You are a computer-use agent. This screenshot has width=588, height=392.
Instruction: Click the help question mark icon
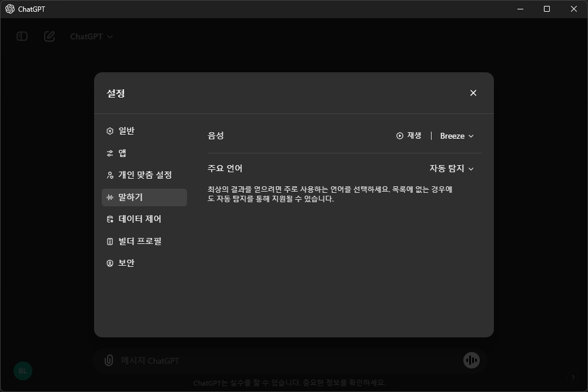573,378
